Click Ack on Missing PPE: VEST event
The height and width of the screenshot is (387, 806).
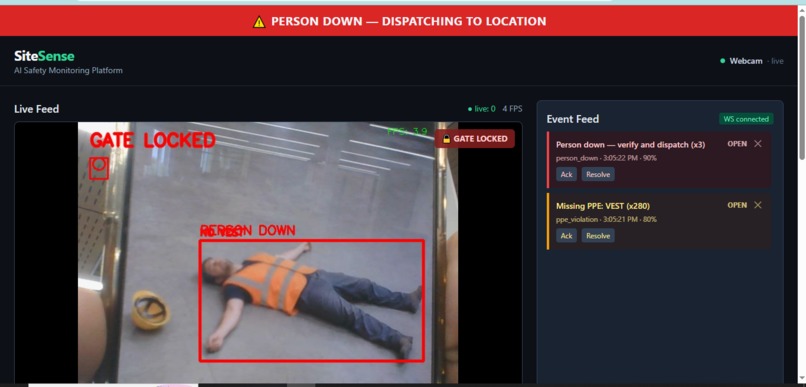pyautogui.click(x=566, y=235)
